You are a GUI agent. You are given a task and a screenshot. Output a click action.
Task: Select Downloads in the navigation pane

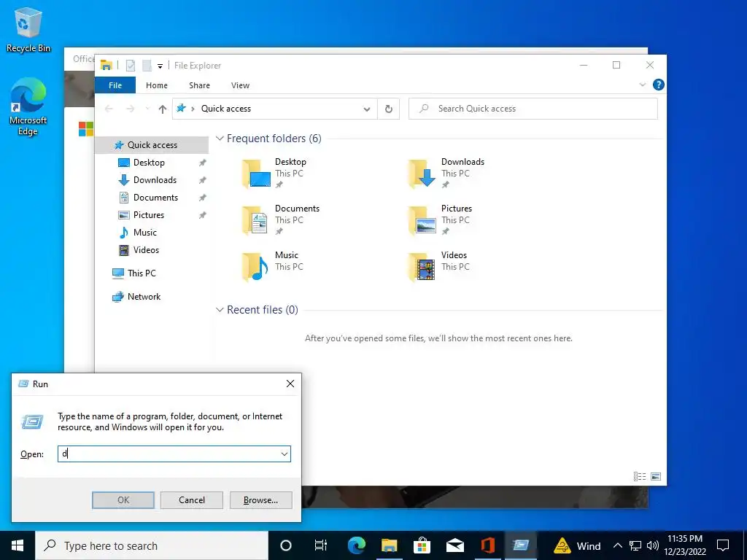[155, 180]
